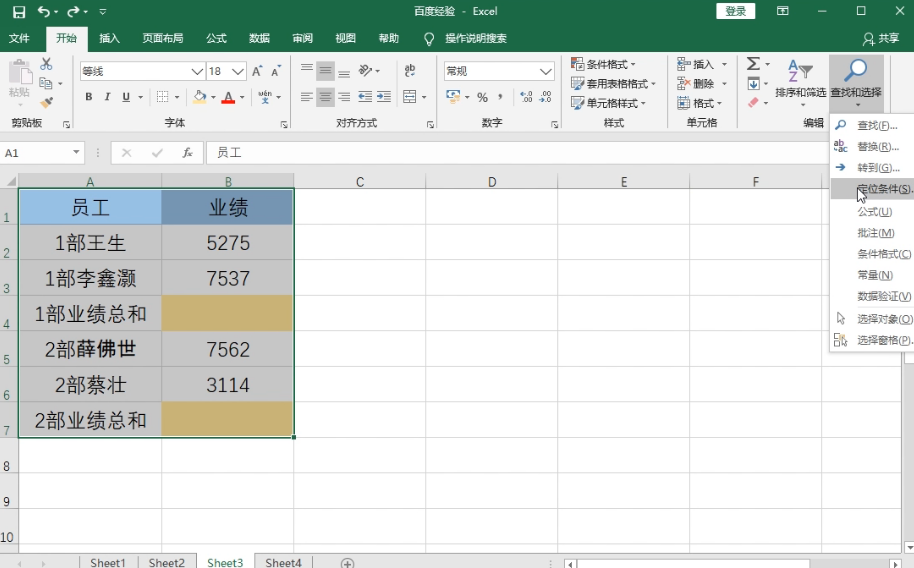Toggle Italic formatting
Image resolution: width=914 pixels, height=568 pixels.
(x=107, y=97)
